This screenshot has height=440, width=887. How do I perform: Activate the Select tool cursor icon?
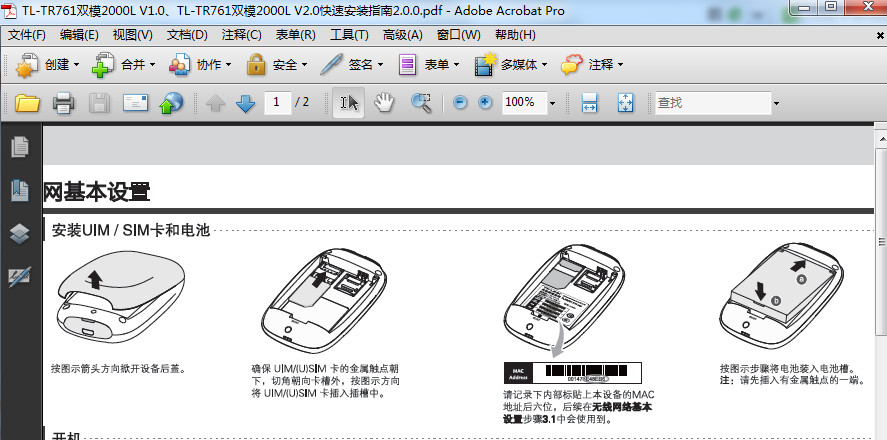[348, 103]
